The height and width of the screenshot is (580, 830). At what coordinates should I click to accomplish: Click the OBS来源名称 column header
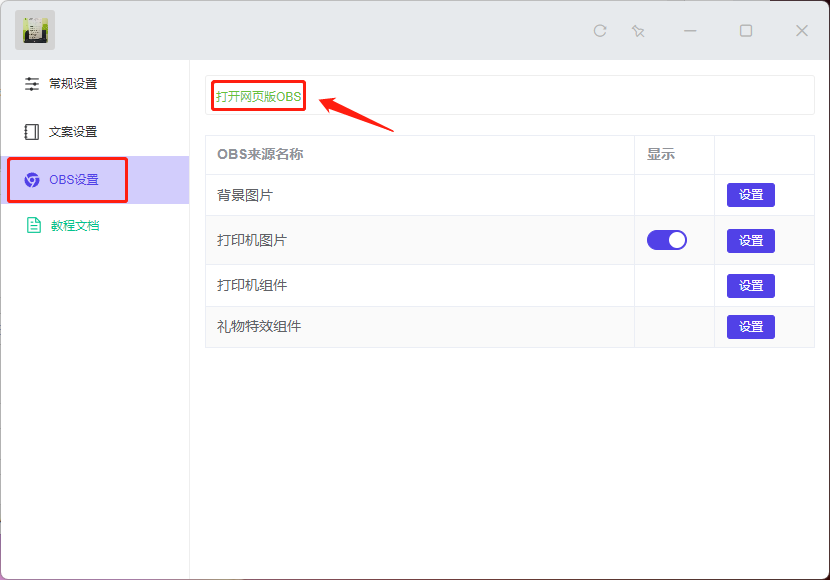point(260,155)
